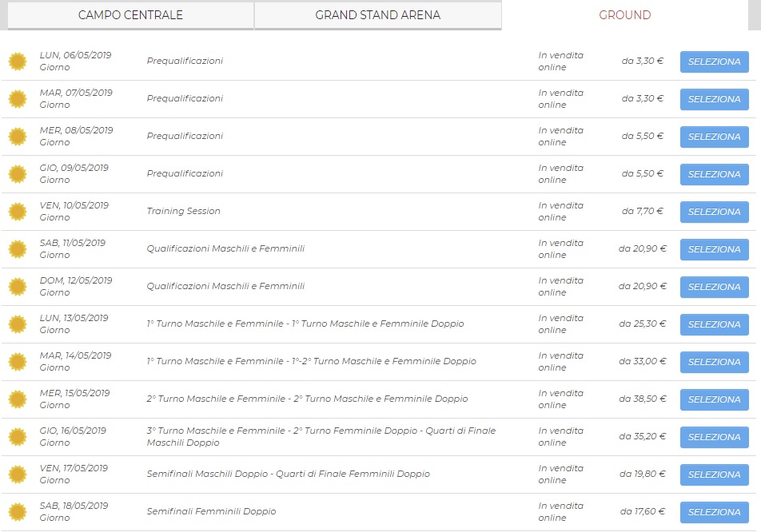Click day-session sun icon for VEN 10/05/2019
Viewport: 761px width, 532px height.
coord(18,212)
